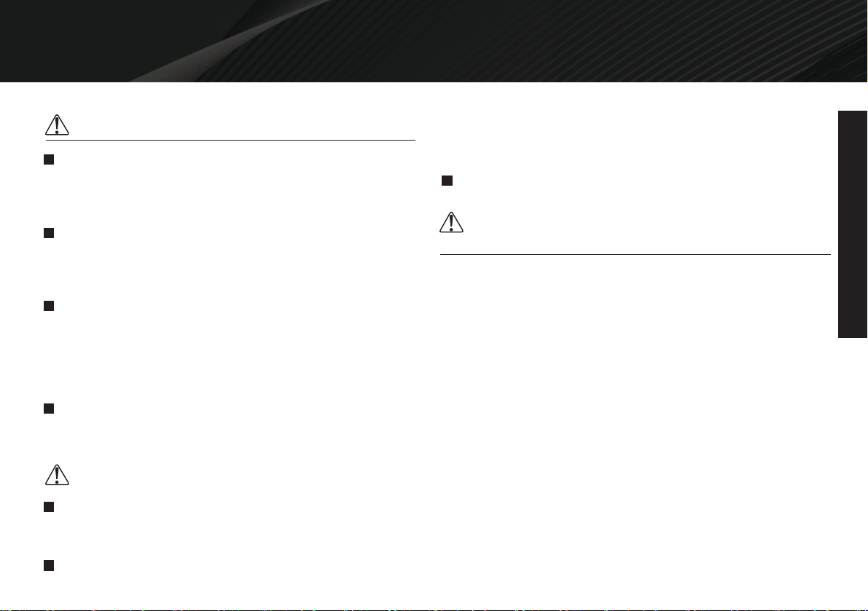The width and height of the screenshot is (868, 611).
Task: Click the dark left part of the header banner
Action: [x=83, y=39]
